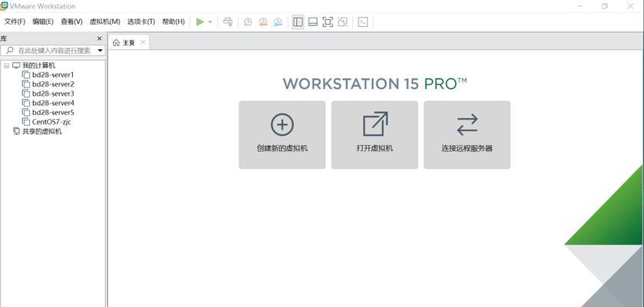Click the CentOS7-zjc VM icon

click(x=26, y=122)
